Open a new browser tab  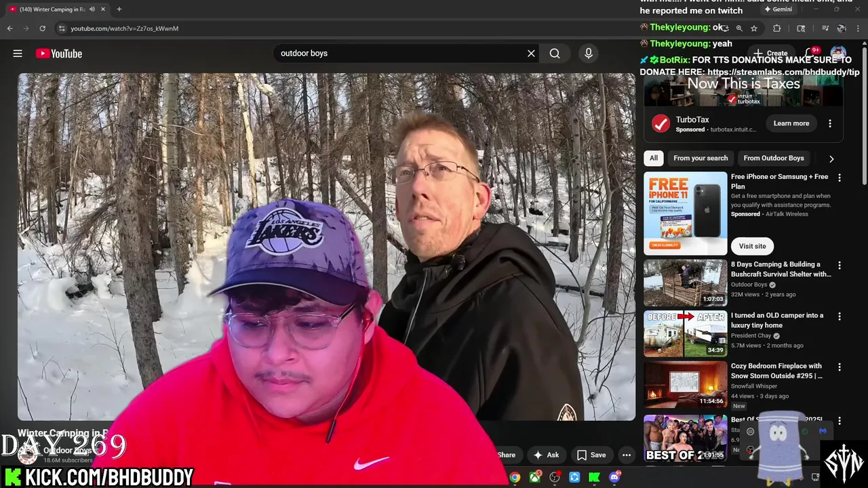tap(119, 9)
